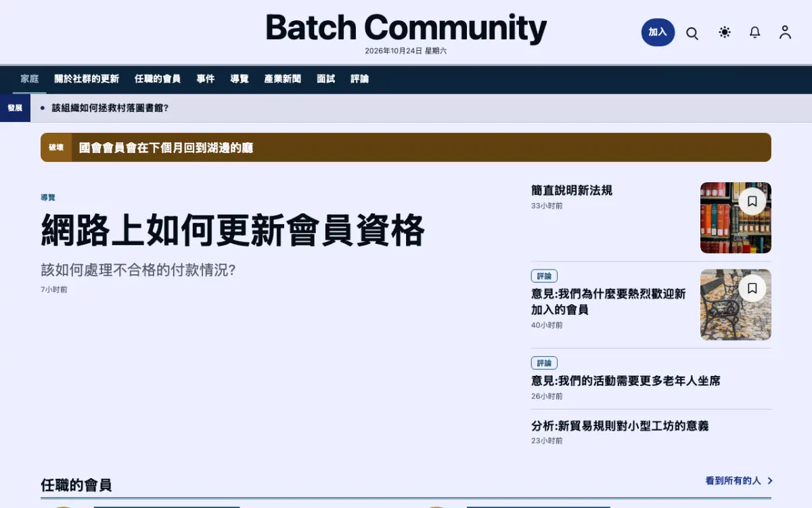Click chevron next to 看到所有的人

(x=770, y=481)
